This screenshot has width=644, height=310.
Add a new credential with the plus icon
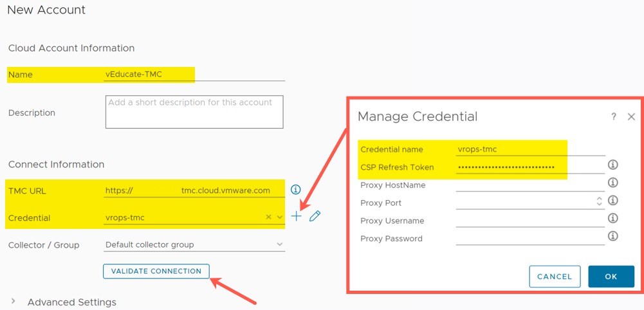(296, 216)
